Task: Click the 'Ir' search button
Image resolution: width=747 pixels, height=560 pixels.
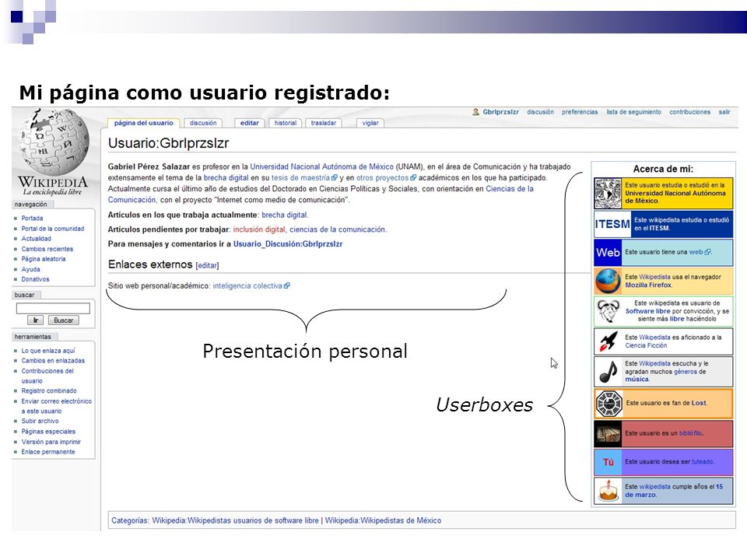Action: [36, 320]
